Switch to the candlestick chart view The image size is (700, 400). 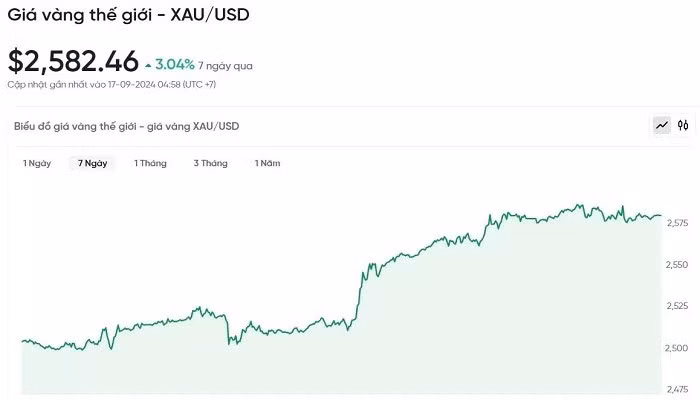[683, 125]
